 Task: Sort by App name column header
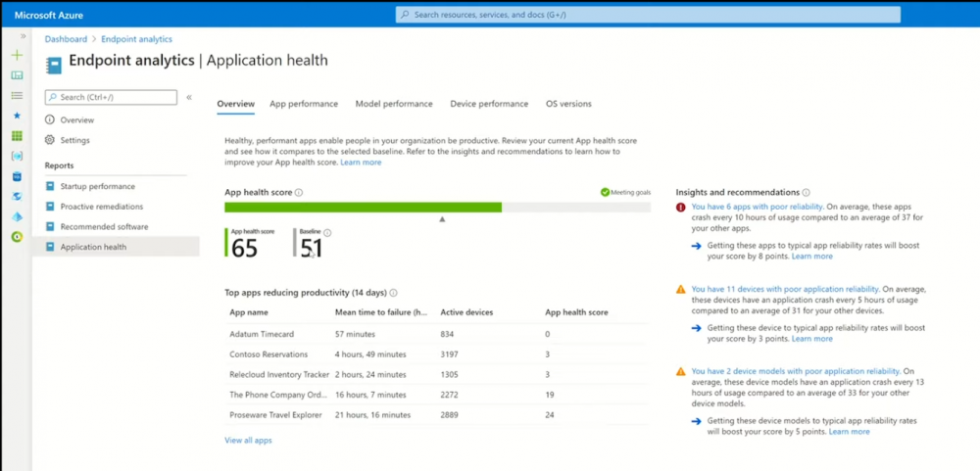point(249,312)
